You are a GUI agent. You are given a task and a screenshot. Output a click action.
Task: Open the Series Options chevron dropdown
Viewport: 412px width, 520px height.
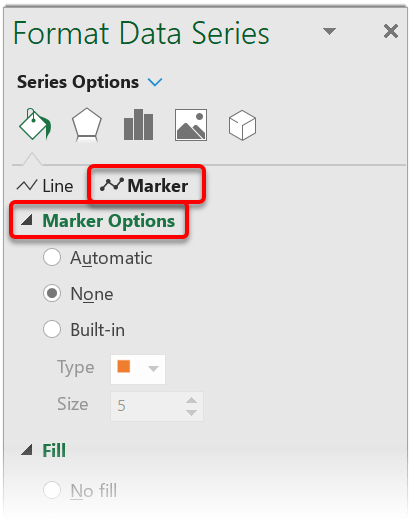[155, 82]
